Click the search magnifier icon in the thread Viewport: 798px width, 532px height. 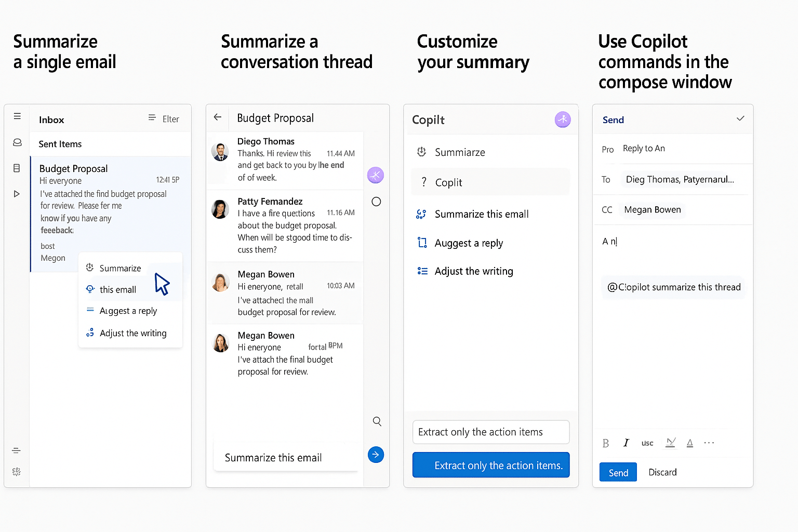pyautogui.click(x=377, y=421)
